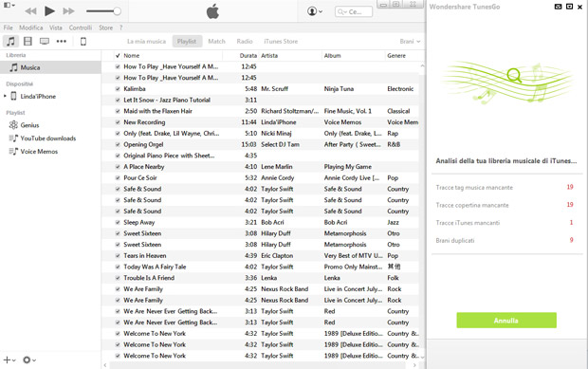Switch to the iTunes Store tab
This screenshot has width=588, height=369.
pyautogui.click(x=281, y=41)
